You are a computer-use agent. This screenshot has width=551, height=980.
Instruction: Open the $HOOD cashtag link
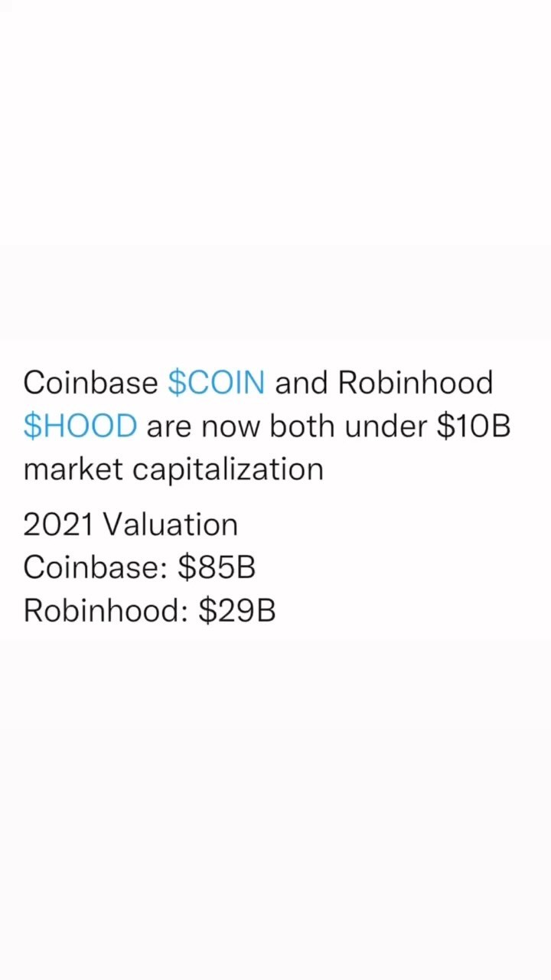[80, 426]
